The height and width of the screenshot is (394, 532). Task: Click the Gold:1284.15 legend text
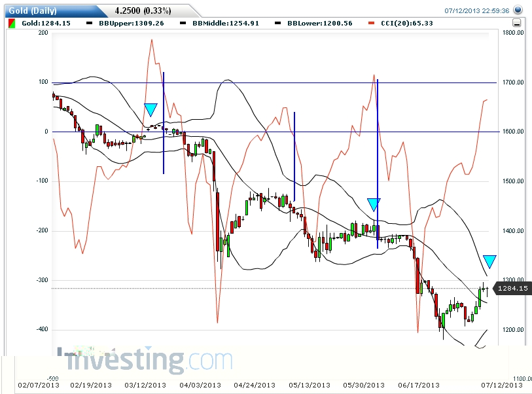46,24
